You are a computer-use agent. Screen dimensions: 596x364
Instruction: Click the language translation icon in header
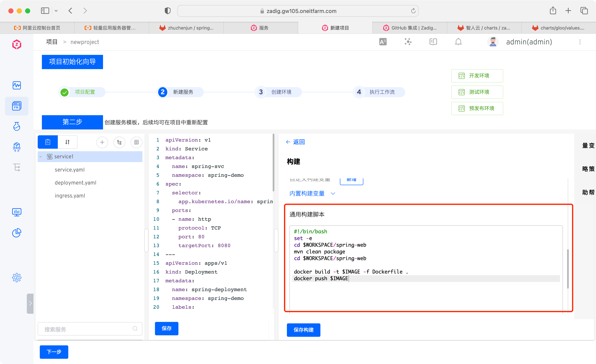(x=383, y=42)
